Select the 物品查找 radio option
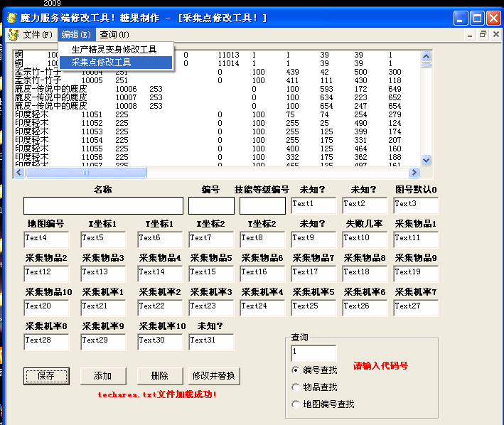The height and width of the screenshot is (425, 504). pyautogui.click(x=296, y=387)
